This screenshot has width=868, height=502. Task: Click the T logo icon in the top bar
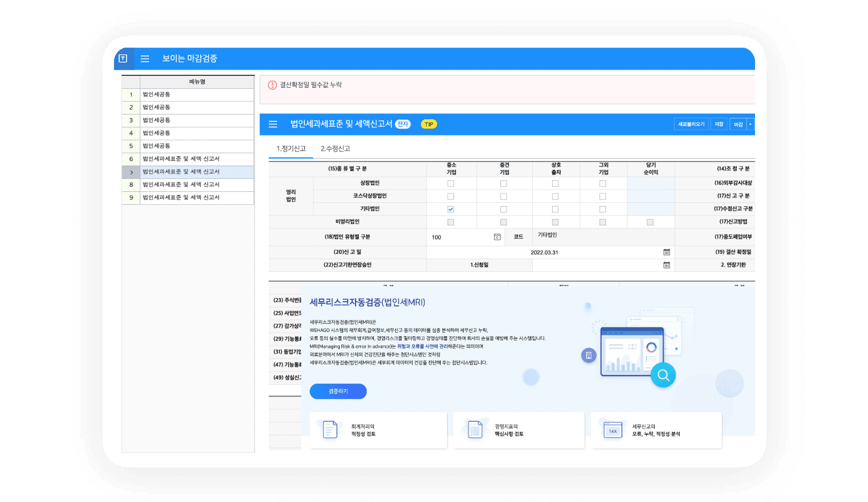point(123,59)
